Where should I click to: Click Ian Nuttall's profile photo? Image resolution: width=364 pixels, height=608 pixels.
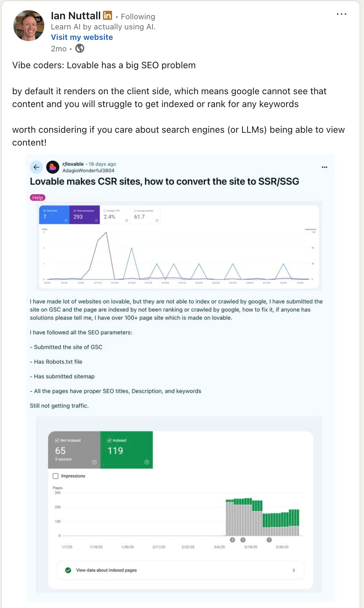pos(29,26)
